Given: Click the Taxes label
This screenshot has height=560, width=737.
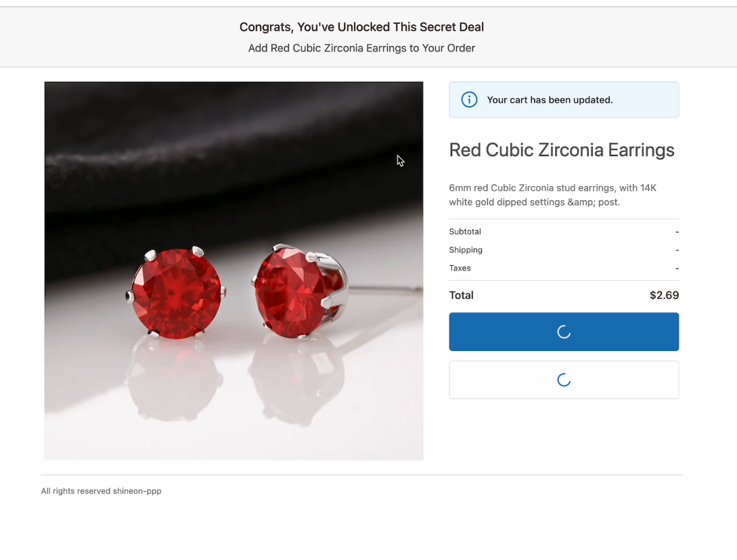Looking at the screenshot, I should tap(460, 269).
